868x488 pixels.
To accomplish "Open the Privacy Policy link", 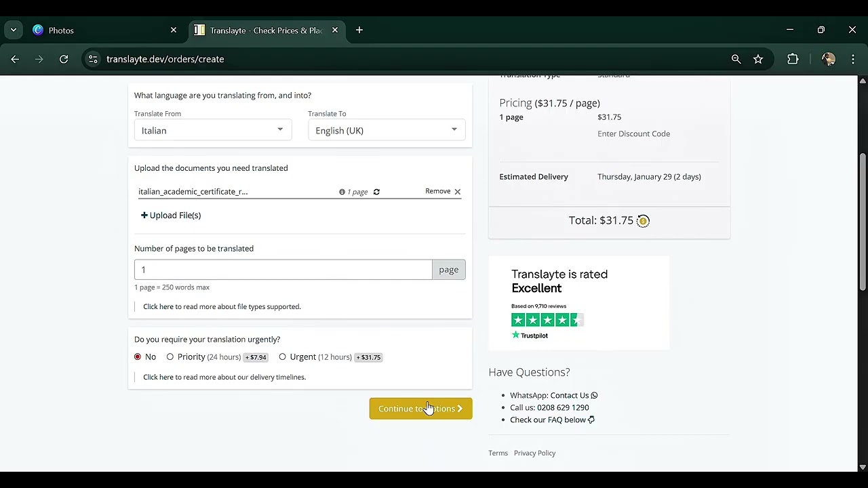I will pos(534,453).
